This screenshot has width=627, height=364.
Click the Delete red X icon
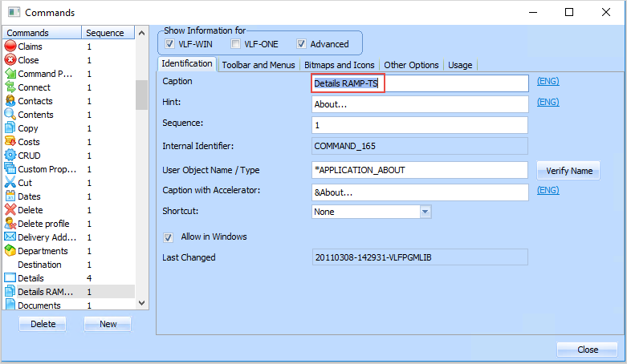click(10, 210)
